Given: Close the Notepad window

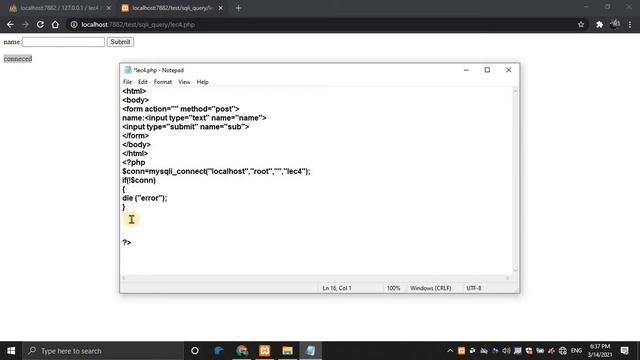Looking at the screenshot, I should (509, 70).
